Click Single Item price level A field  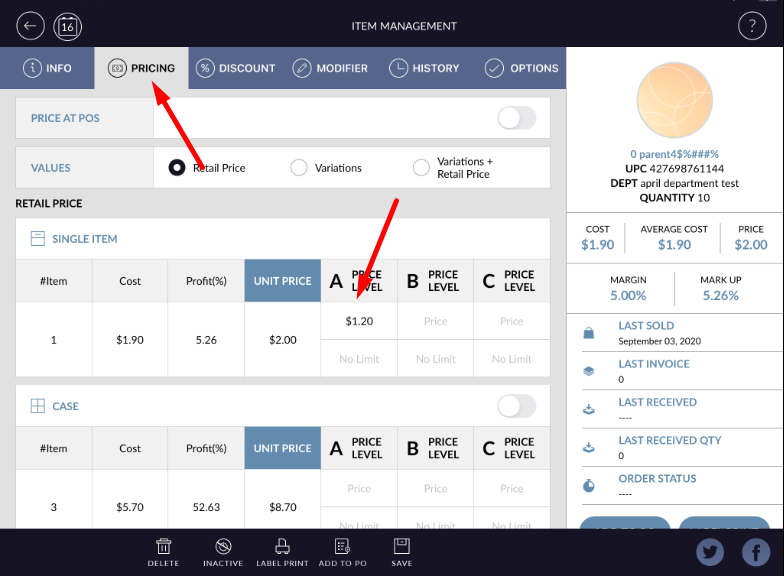coord(359,321)
